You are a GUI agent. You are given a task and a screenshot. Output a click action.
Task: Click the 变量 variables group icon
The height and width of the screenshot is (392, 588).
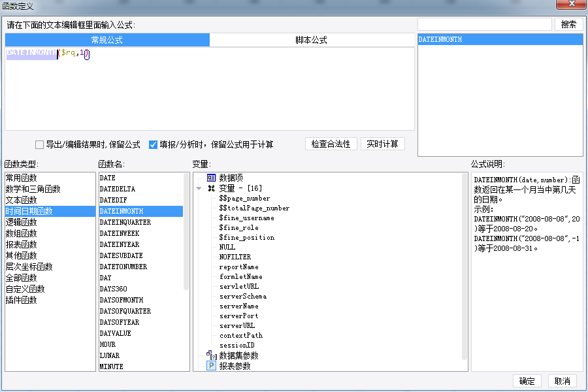click(x=212, y=188)
